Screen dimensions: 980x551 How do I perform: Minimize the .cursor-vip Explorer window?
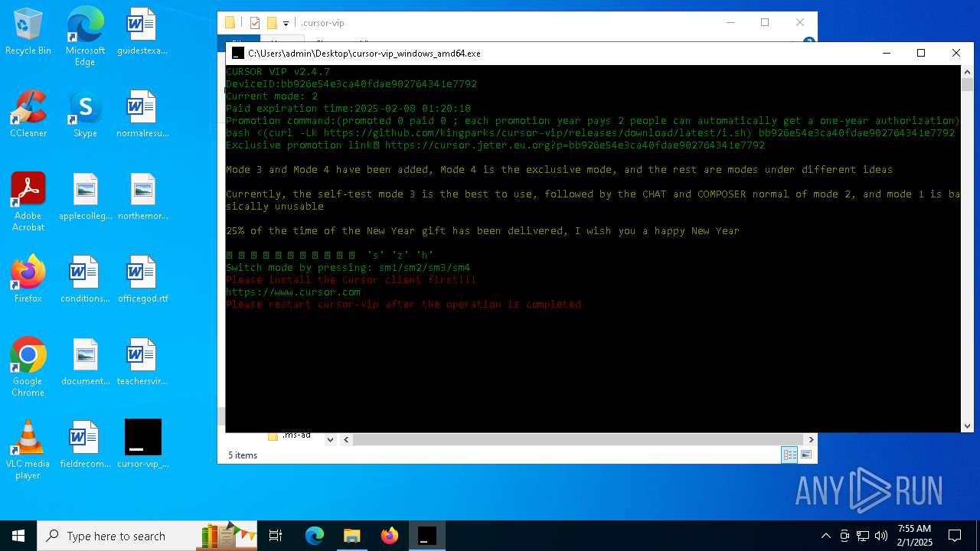point(730,22)
